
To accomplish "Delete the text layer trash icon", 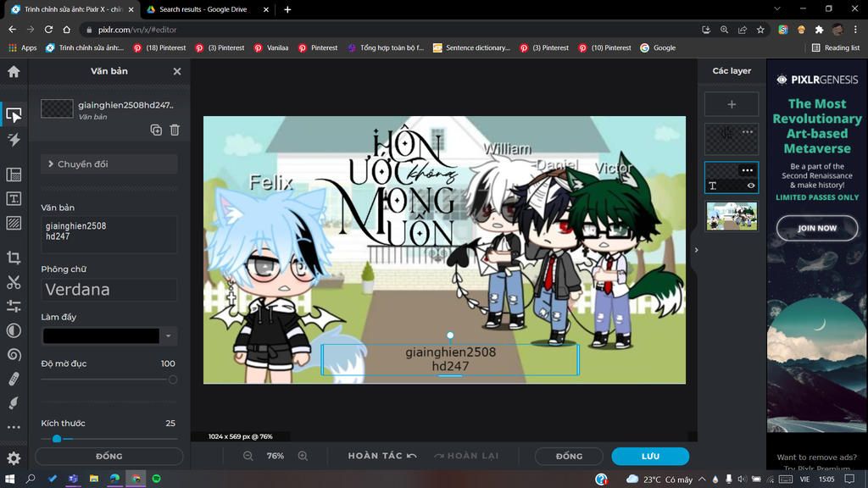I will coord(175,130).
